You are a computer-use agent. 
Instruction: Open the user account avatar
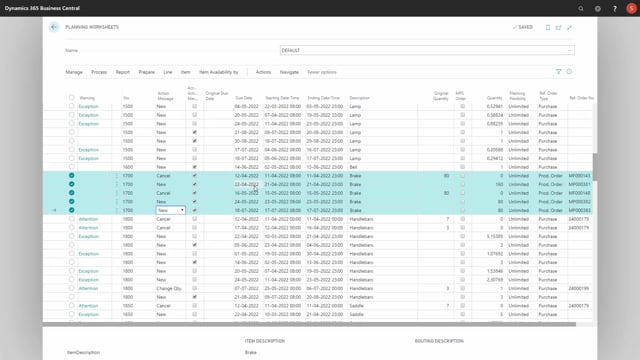631,8
